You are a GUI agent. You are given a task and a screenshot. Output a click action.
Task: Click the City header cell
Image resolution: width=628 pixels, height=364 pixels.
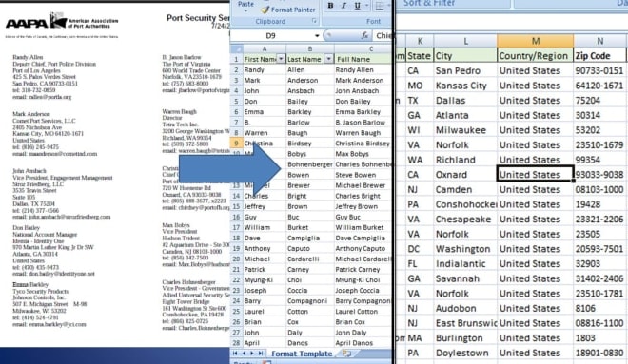coord(465,56)
